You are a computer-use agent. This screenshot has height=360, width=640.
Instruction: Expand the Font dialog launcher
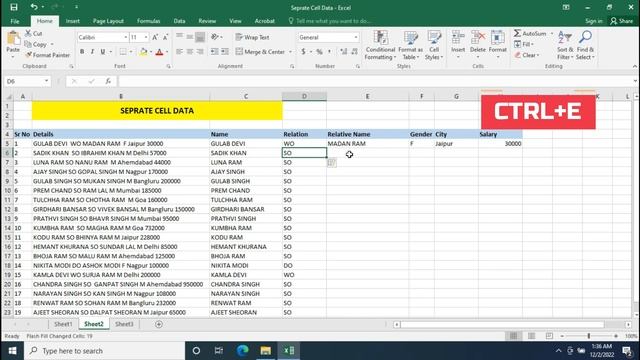point(168,66)
